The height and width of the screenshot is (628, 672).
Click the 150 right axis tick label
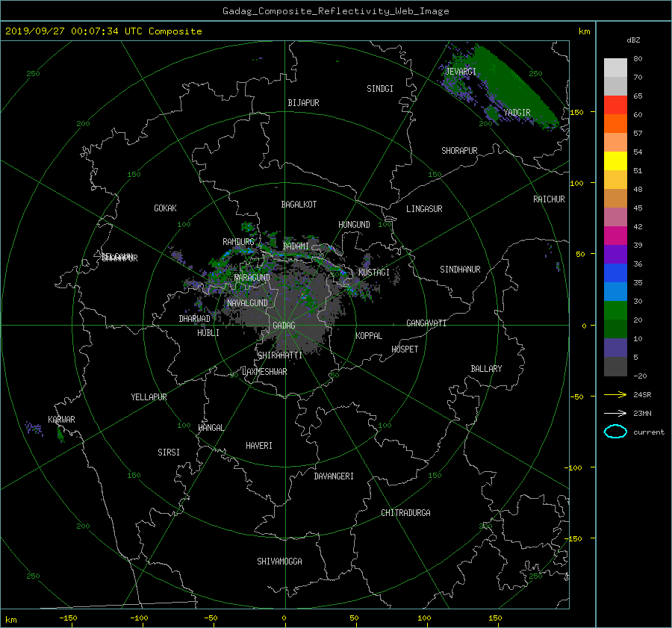576,112
